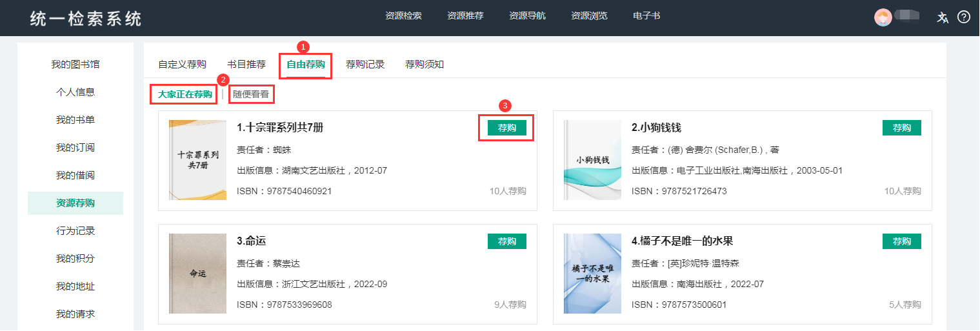The image size is (980, 331).
Task: Select 个人信息 in the sidebar
Action: 75,92
